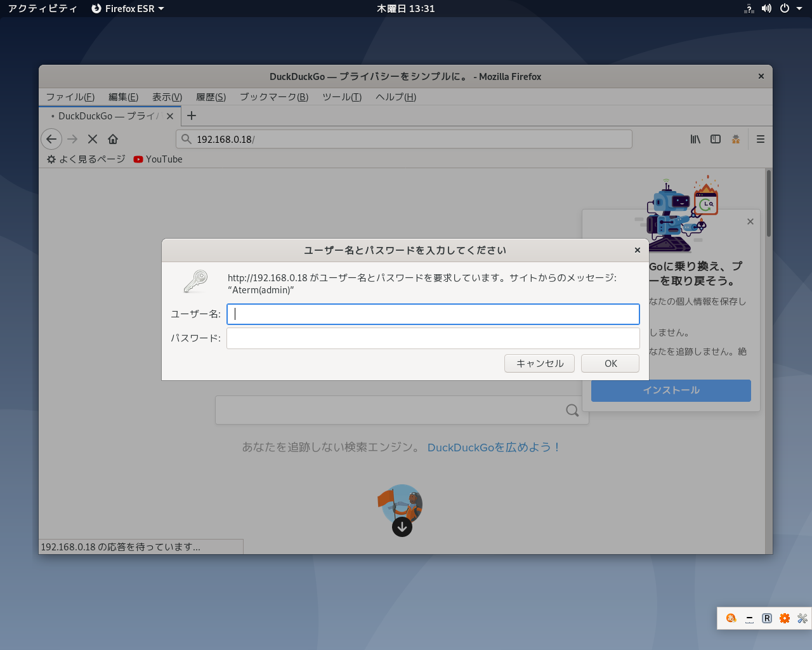The height and width of the screenshot is (650, 812).
Task: Focus the ユーザー名 input field
Action: pos(433,314)
